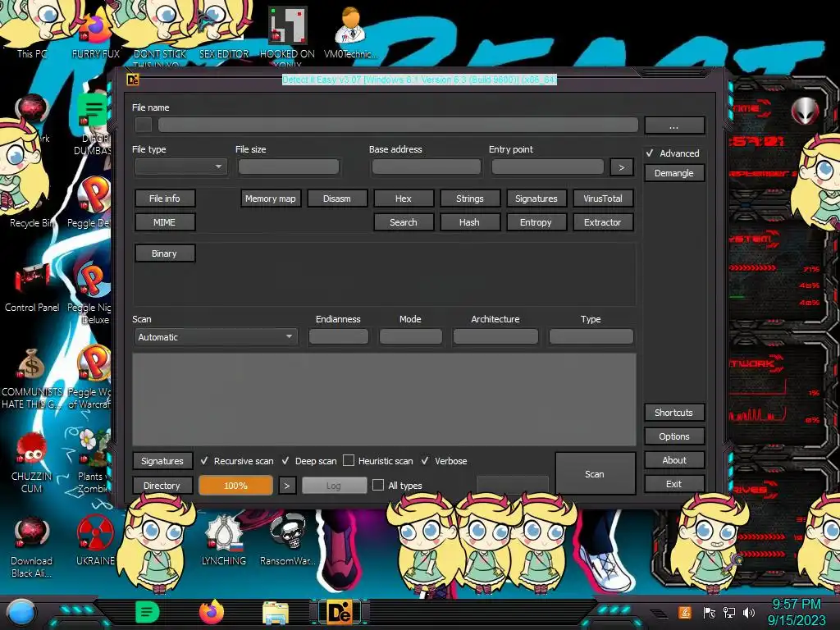Click the Directory button
This screenshot has height=630, width=840.
pyautogui.click(x=162, y=486)
